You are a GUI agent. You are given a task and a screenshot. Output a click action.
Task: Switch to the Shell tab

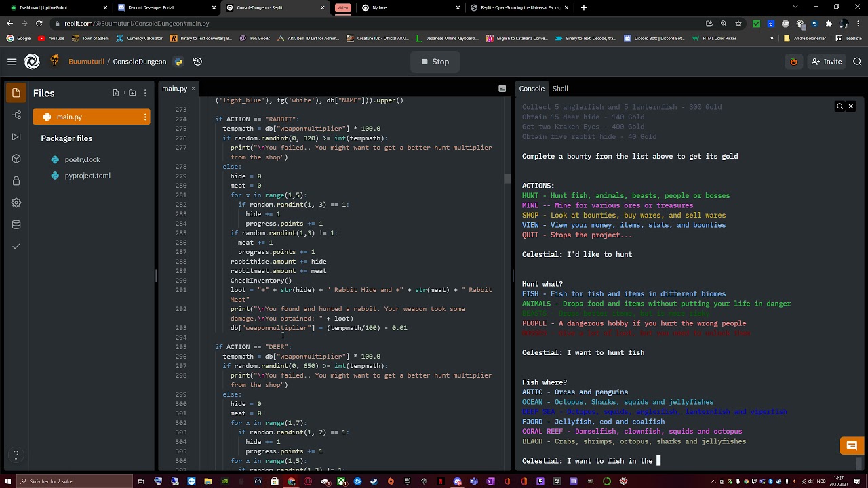[560, 89]
